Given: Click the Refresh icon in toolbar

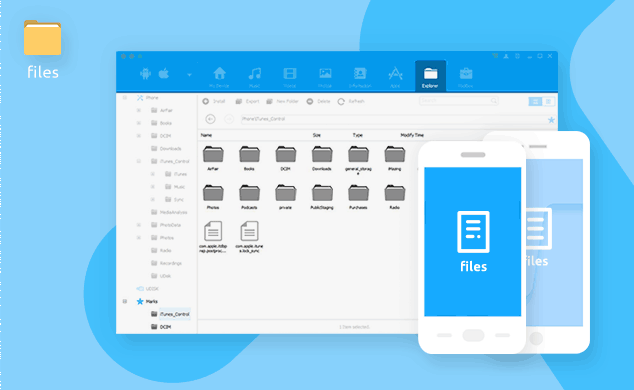Looking at the screenshot, I should click(341, 101).
